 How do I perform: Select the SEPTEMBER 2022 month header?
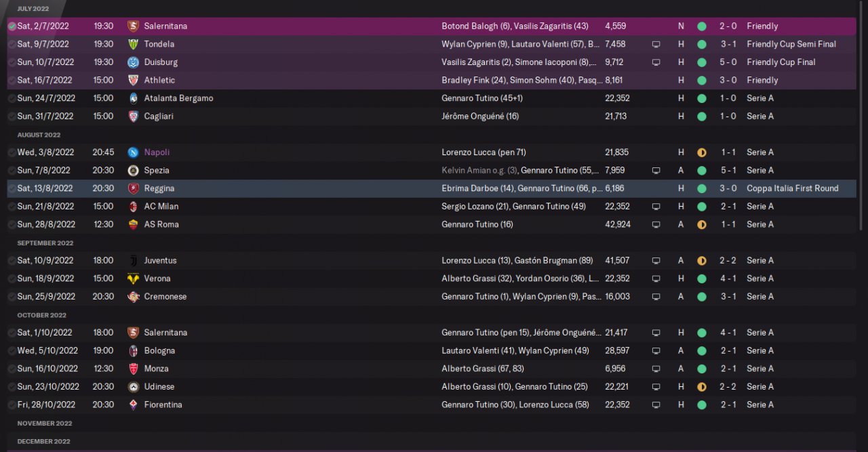(x=45, y=243)
